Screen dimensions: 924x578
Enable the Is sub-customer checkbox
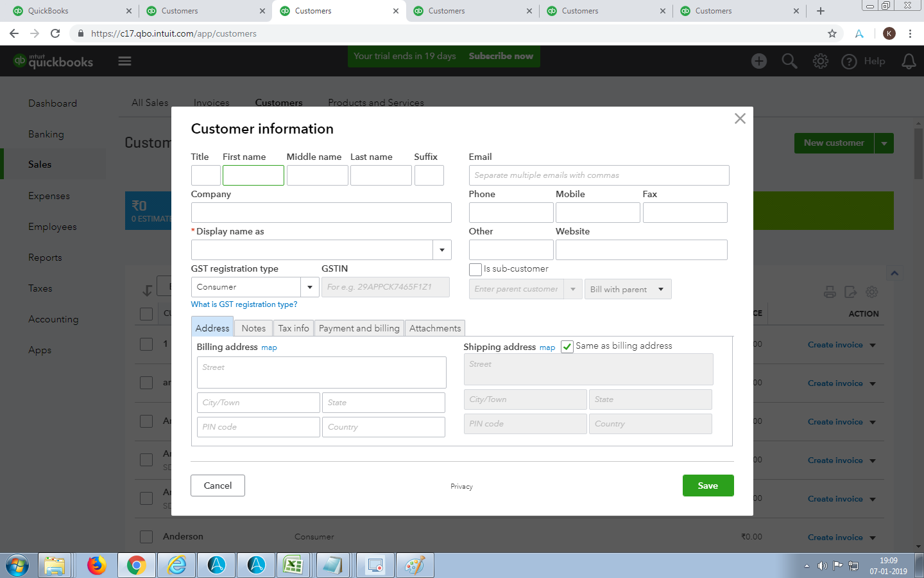tap(475, 270)
